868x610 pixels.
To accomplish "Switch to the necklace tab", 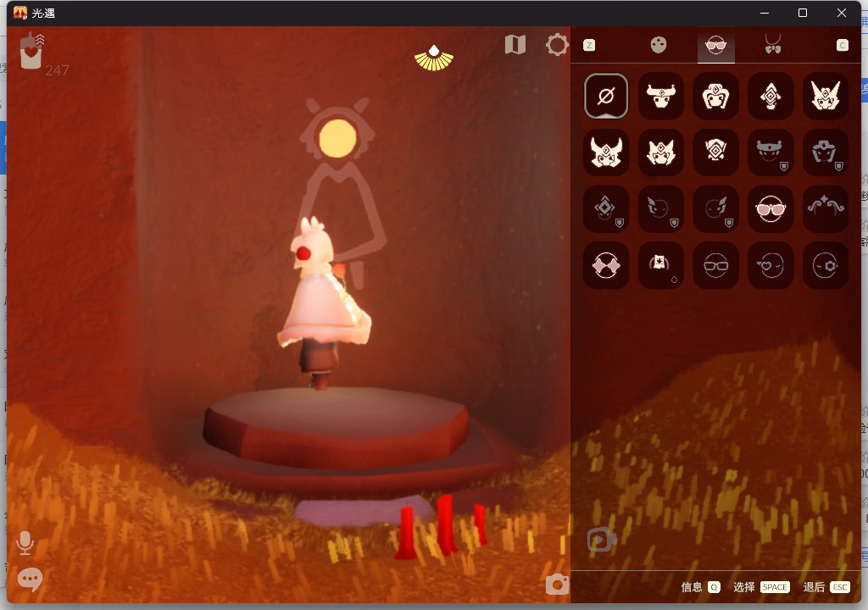I will pyautogui.click(x=773, y=44).
